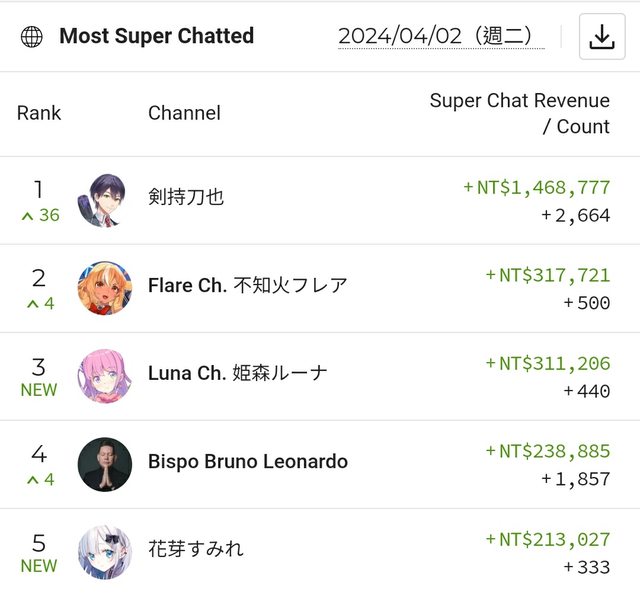Open Bispo Bruno Leonardo avatar

point(104,463)
